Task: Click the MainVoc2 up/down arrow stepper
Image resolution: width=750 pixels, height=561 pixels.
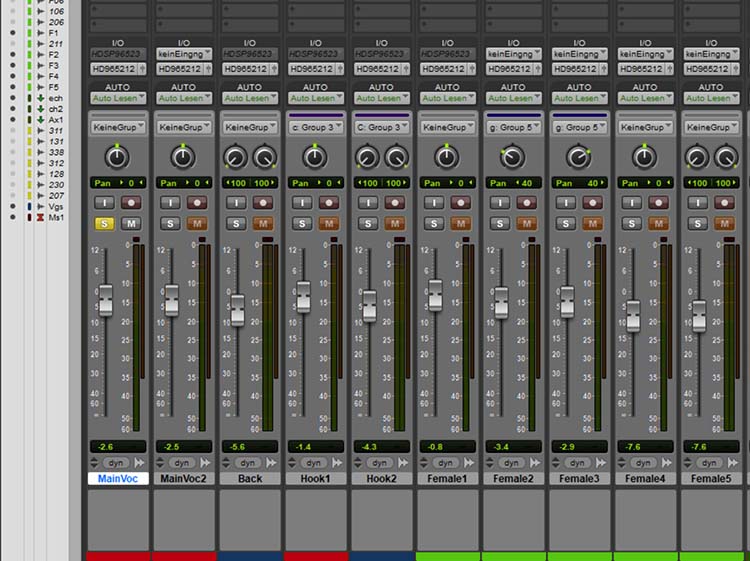Action: click(x=160, y=463)
